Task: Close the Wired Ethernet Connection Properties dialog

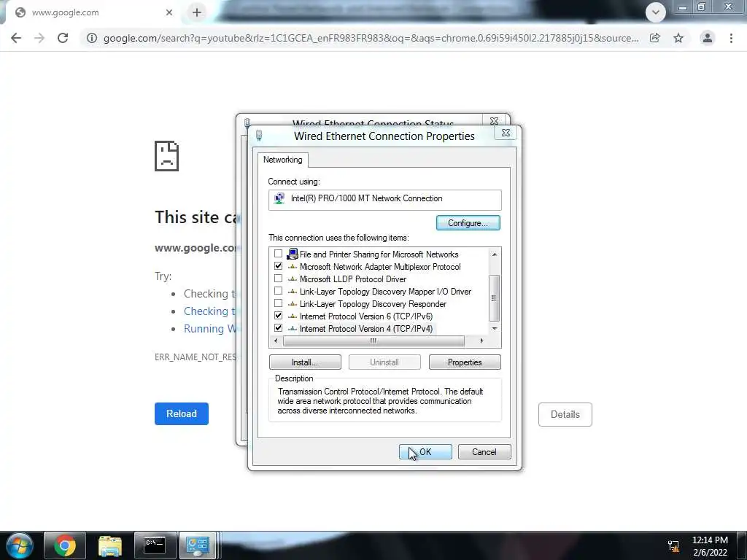Action: 506,133
